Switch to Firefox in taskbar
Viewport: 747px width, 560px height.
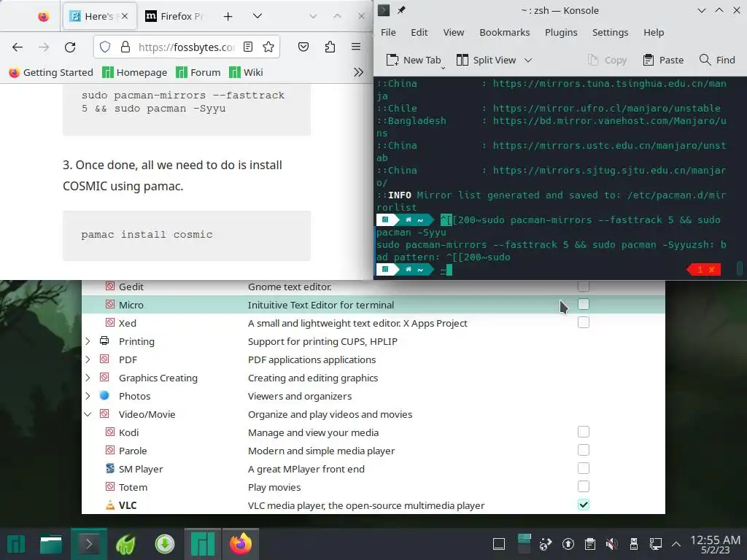click(241, 544)
